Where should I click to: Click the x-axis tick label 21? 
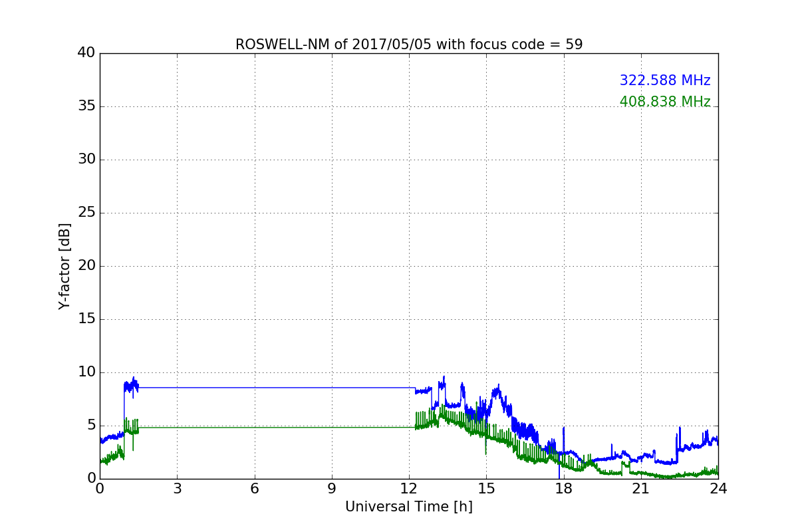641,489
